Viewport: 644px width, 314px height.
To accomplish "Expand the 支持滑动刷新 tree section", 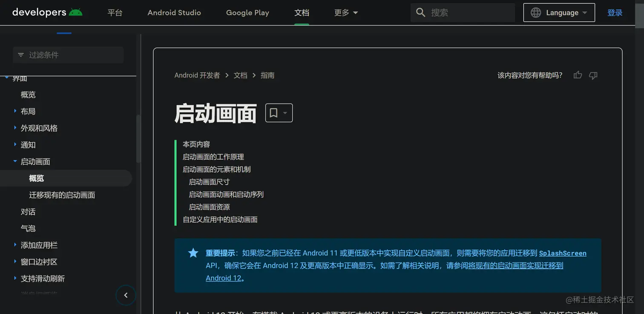I will (15, 279).
